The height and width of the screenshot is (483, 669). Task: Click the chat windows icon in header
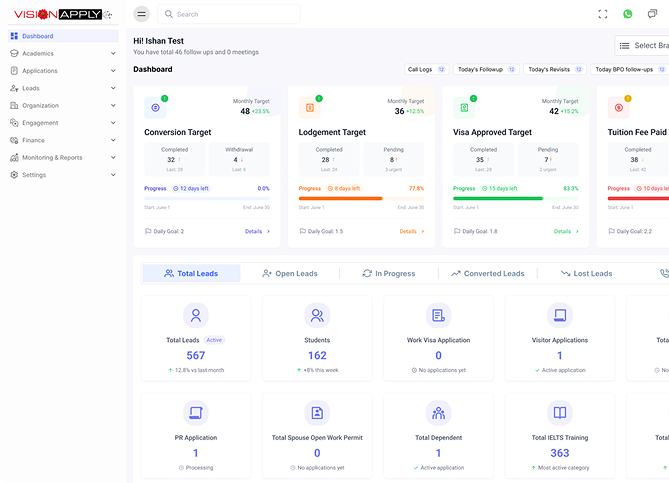pos(652,14)
